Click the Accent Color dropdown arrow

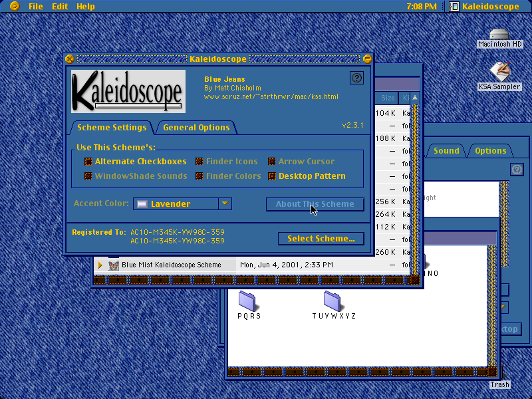click(225, 203)
